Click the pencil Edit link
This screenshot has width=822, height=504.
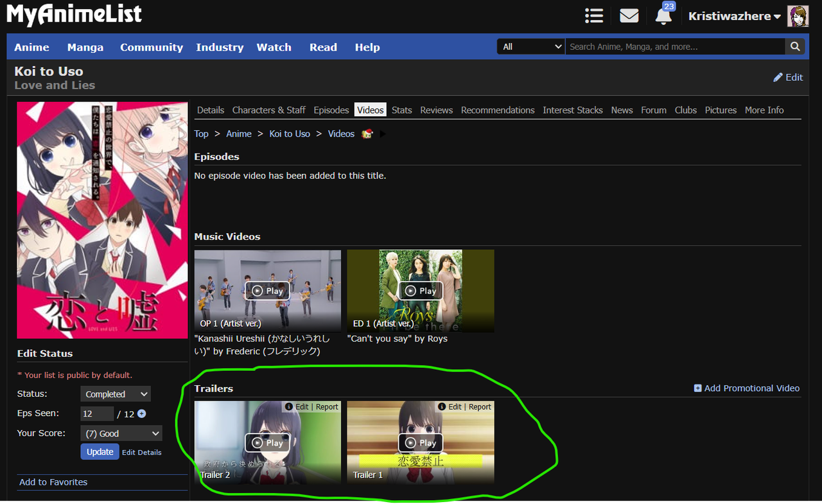point(788,77)
